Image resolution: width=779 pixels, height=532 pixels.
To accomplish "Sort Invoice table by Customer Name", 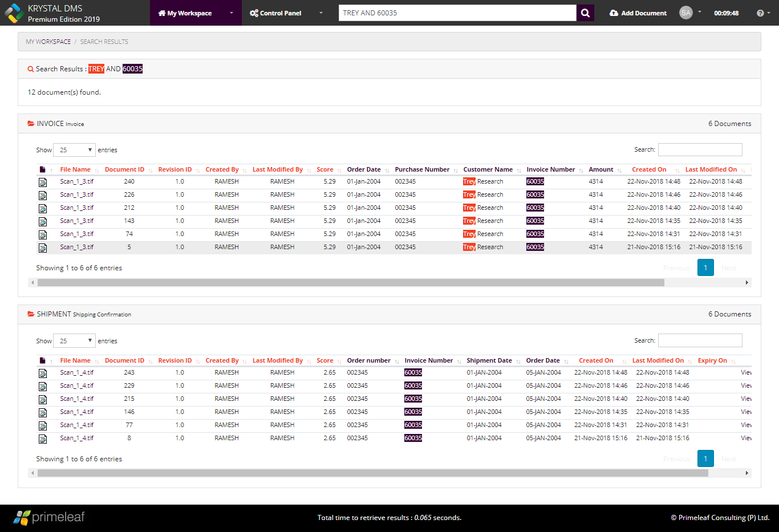I will click(488, 169).
